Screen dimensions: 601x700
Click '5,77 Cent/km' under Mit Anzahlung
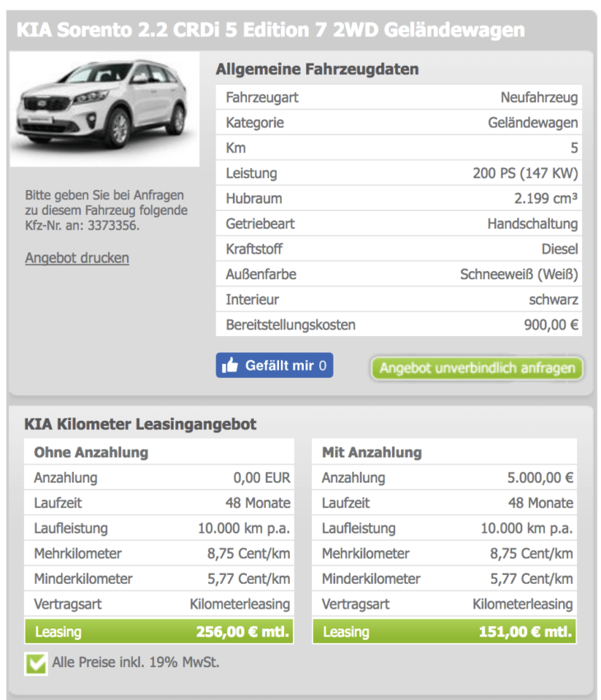[531, 579]
